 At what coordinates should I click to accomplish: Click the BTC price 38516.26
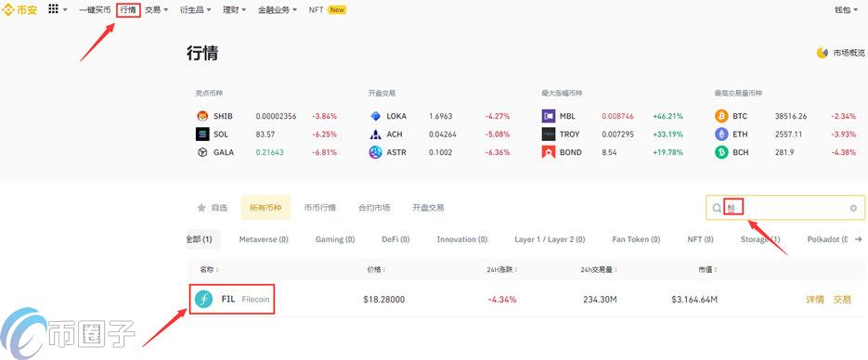coord(791,116)
